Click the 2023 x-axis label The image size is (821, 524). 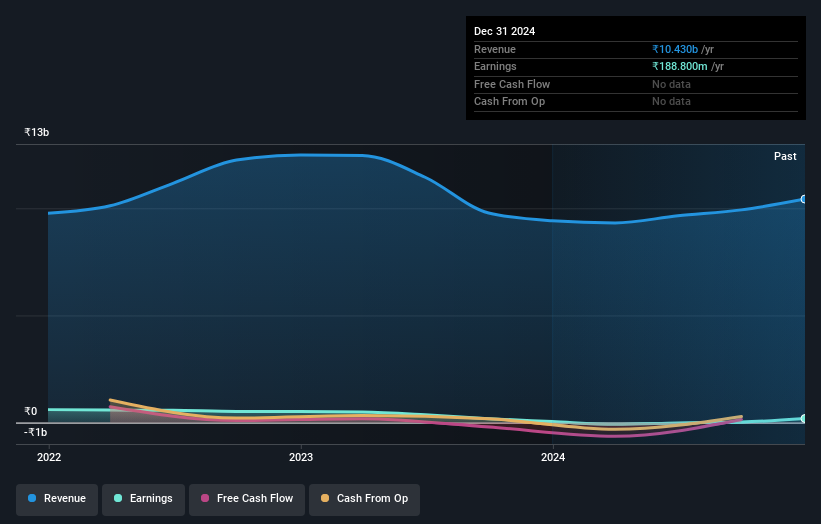coord(301,458)
